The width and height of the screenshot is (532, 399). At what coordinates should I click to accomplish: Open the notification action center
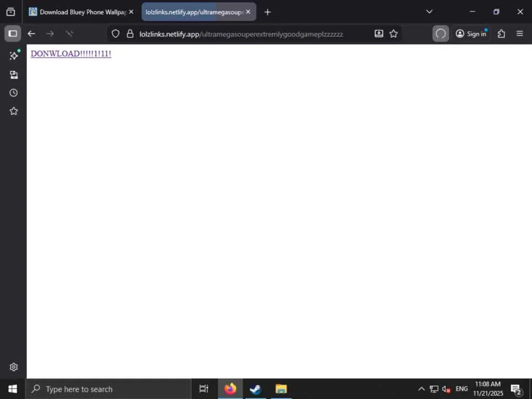(x=516, y=390)
